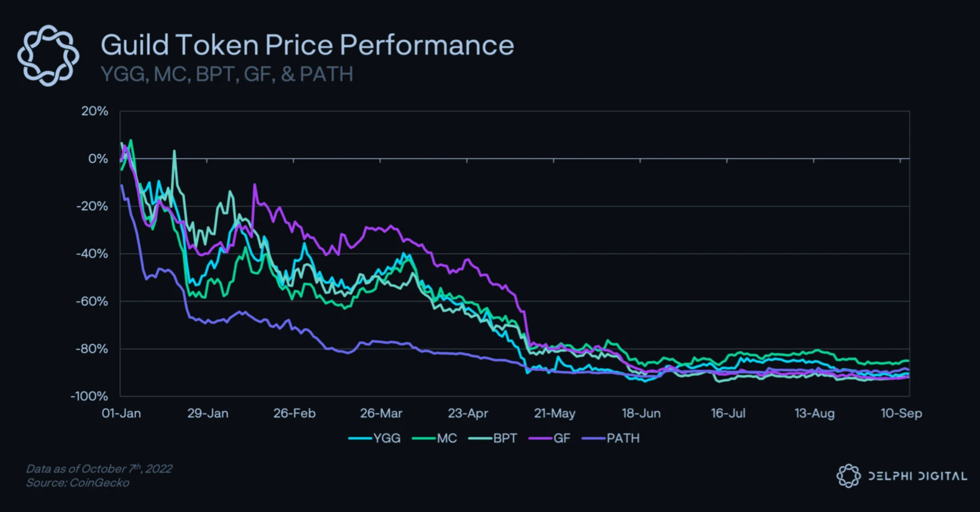
Task: Click the Delphi knot logo top-left
Action: [x=48, y=56]
